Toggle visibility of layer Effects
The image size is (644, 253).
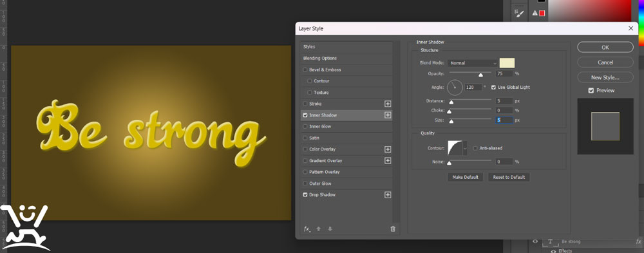point(553,250)
